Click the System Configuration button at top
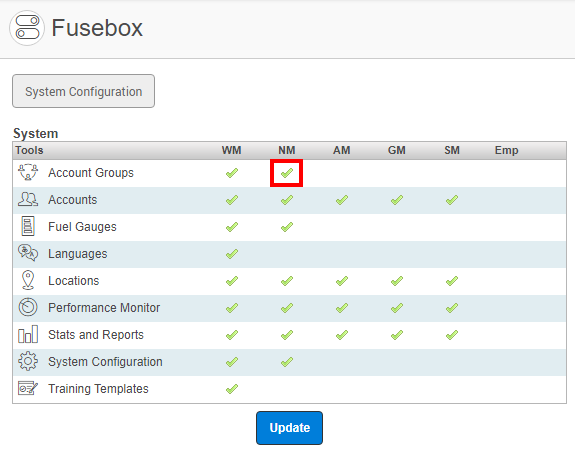Screen dimensions: 575x456 coord(84,91)
